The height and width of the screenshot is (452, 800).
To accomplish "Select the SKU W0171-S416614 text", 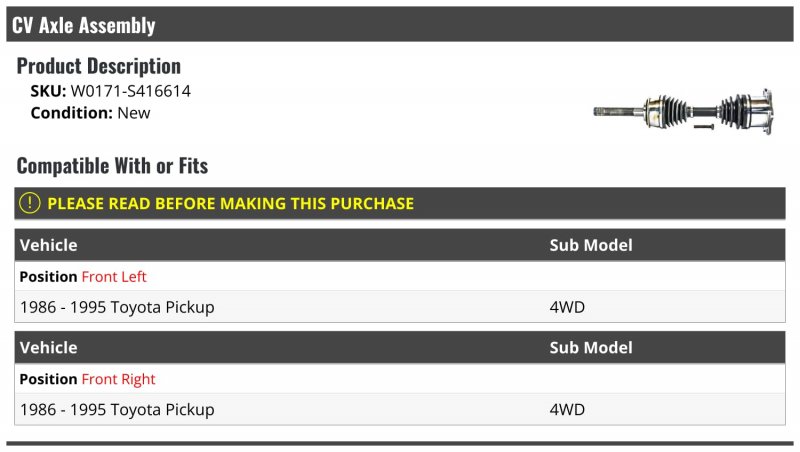I will pos(110,91).
